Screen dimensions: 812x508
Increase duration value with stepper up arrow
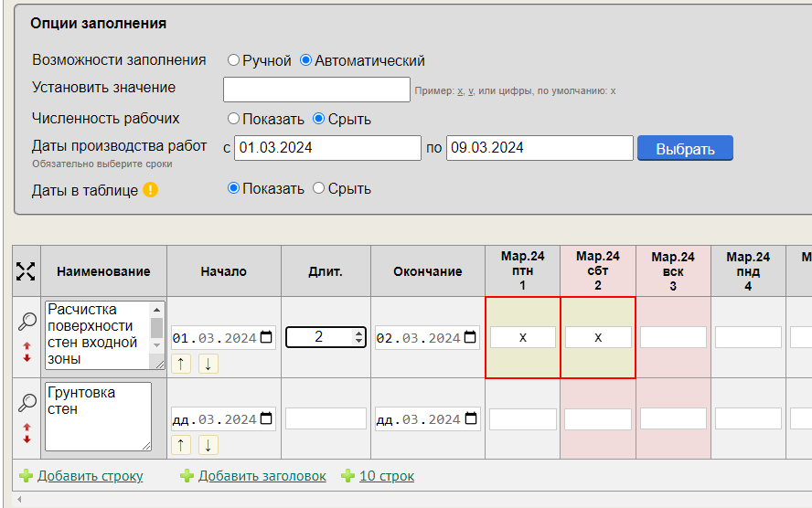(358, 333)
